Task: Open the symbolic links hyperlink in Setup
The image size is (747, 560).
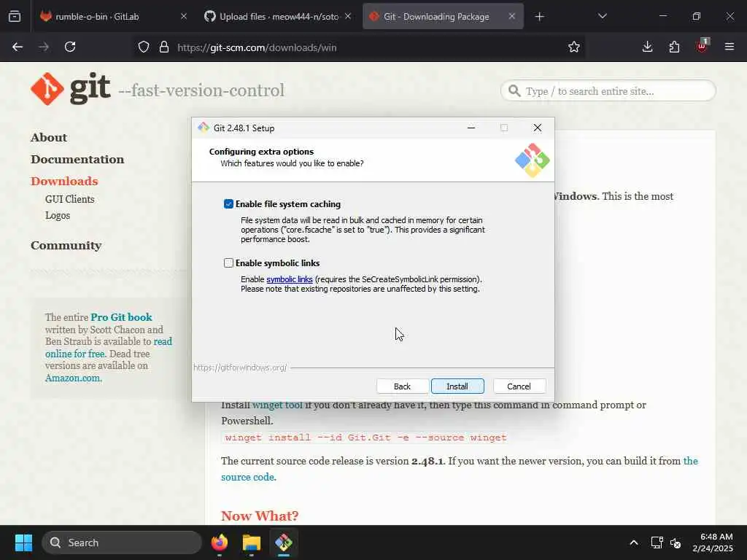Action: coord(289,279)
